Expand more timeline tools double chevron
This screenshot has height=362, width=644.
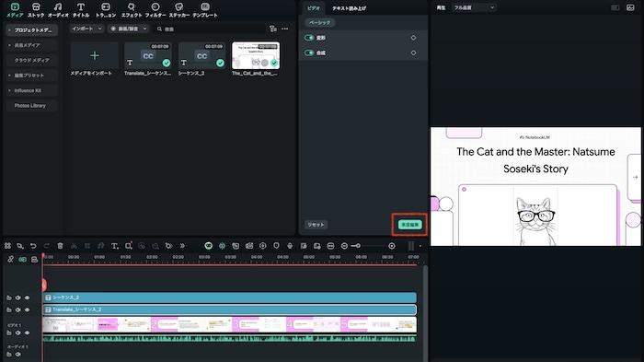[x=182, y=246]
